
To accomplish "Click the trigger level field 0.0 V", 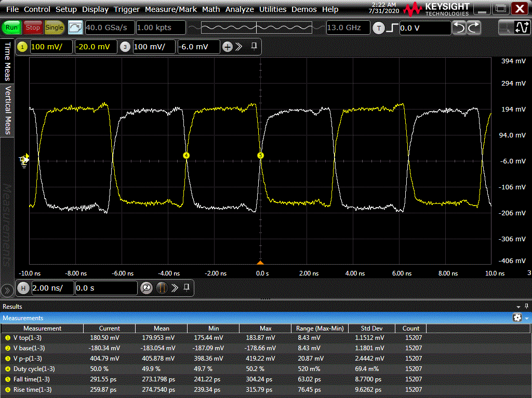I will [425, 28].
